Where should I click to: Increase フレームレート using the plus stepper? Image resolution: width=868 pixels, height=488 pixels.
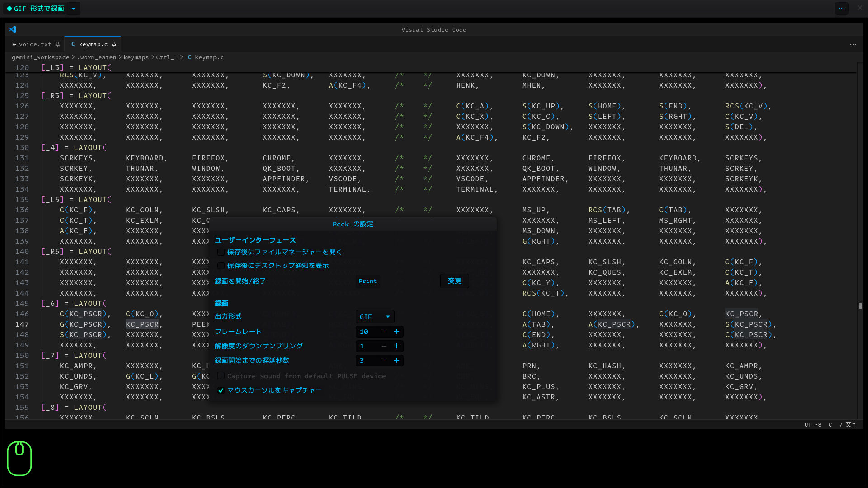[x=396, y=331]
